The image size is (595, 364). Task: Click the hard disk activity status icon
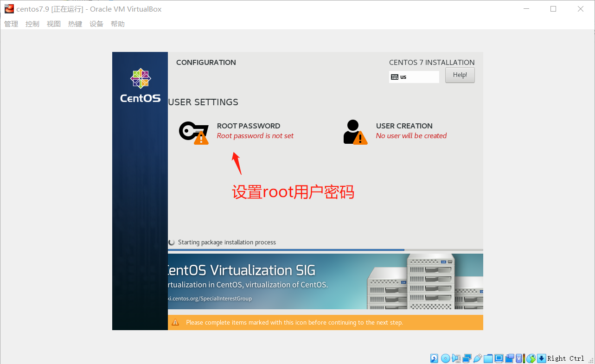tap(434, 358)
